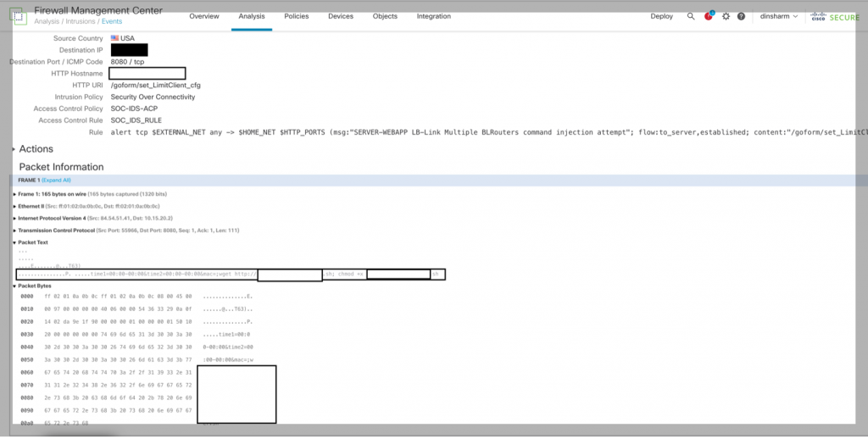Open the search magnifier icon
868x439 pixels.
coord(691,16)
